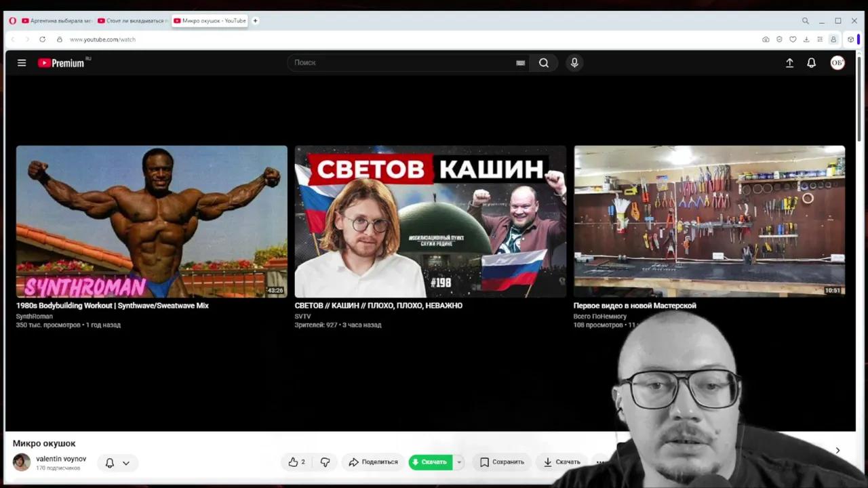Image resolution: width=868 pixels, height=488 pixels.
Task: Open the valentin voynov channel name
Action: [61, 459]
